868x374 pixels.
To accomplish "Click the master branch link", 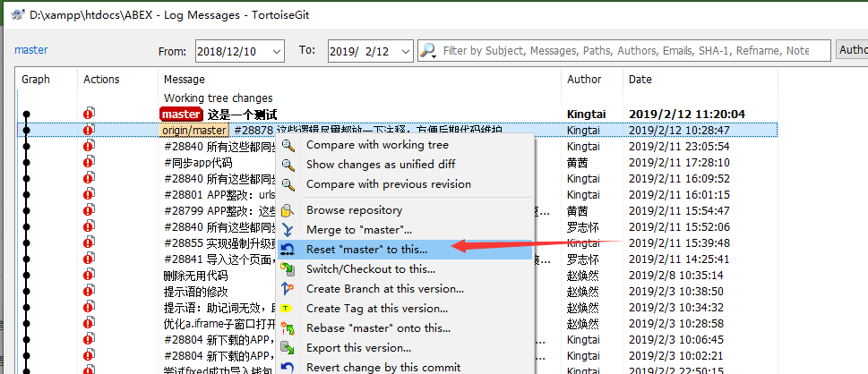I will coord(31,50).
